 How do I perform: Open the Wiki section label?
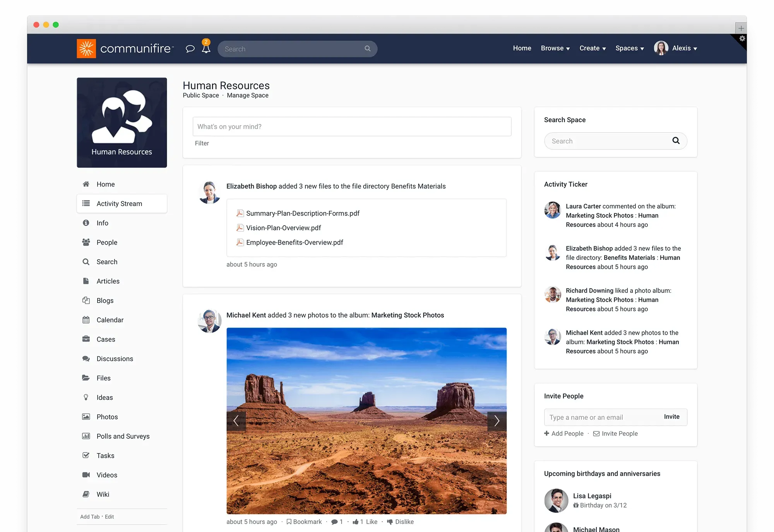(x=103, y=494)
